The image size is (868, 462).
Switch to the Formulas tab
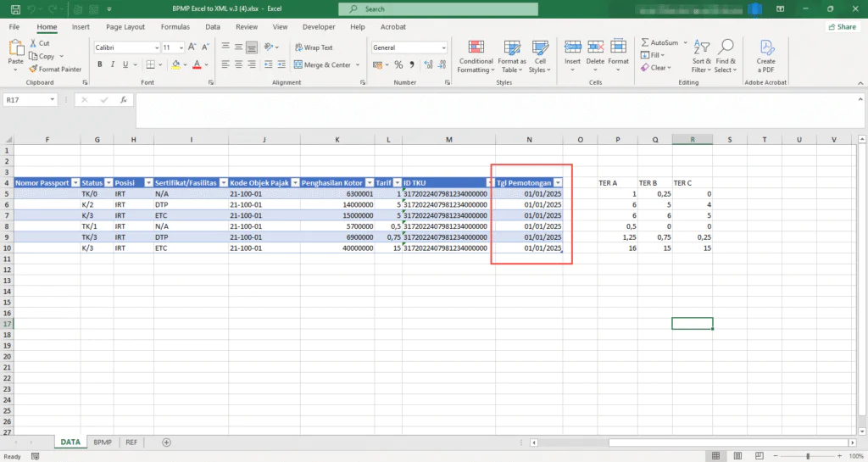[x=175, y=26]
